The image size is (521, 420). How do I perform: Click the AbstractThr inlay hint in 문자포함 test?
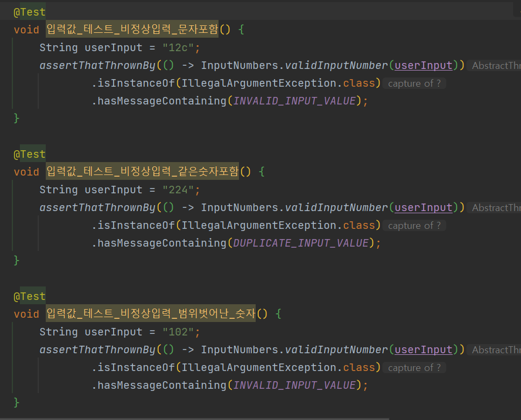[495, 66]
